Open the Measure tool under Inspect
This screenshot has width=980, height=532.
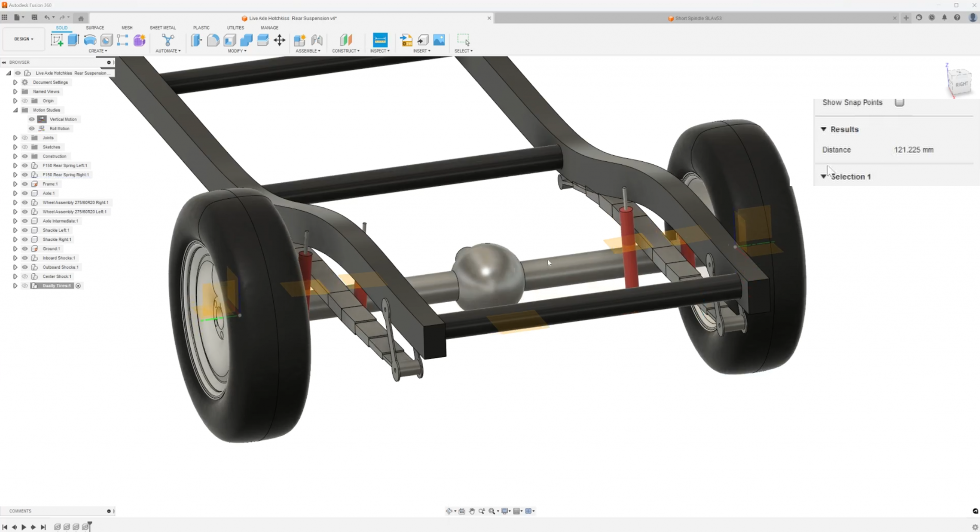point(379,40)
